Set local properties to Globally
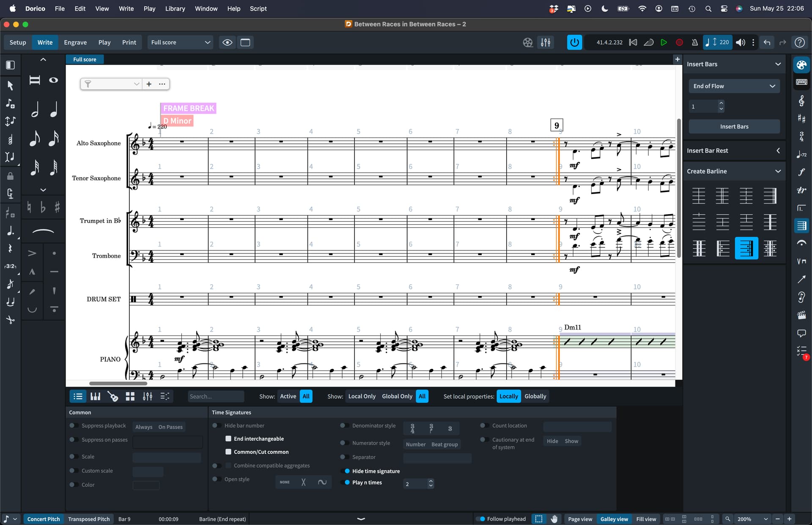 [535, 396]
